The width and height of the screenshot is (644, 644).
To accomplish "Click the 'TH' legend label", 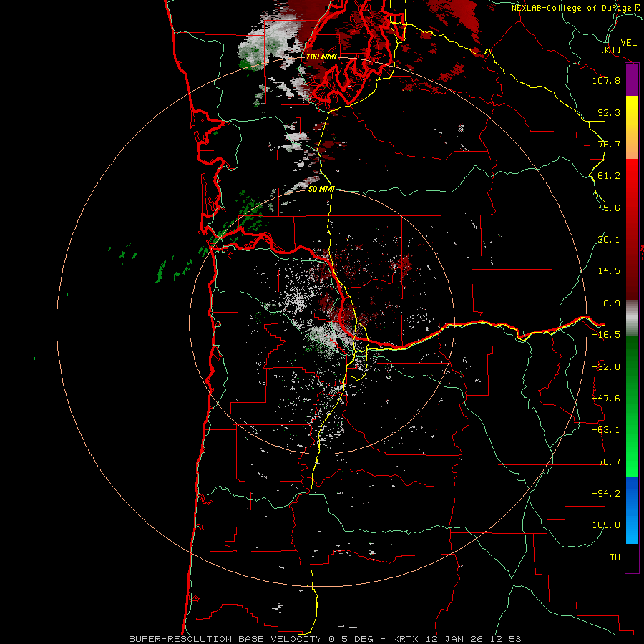I will (615, 557).
